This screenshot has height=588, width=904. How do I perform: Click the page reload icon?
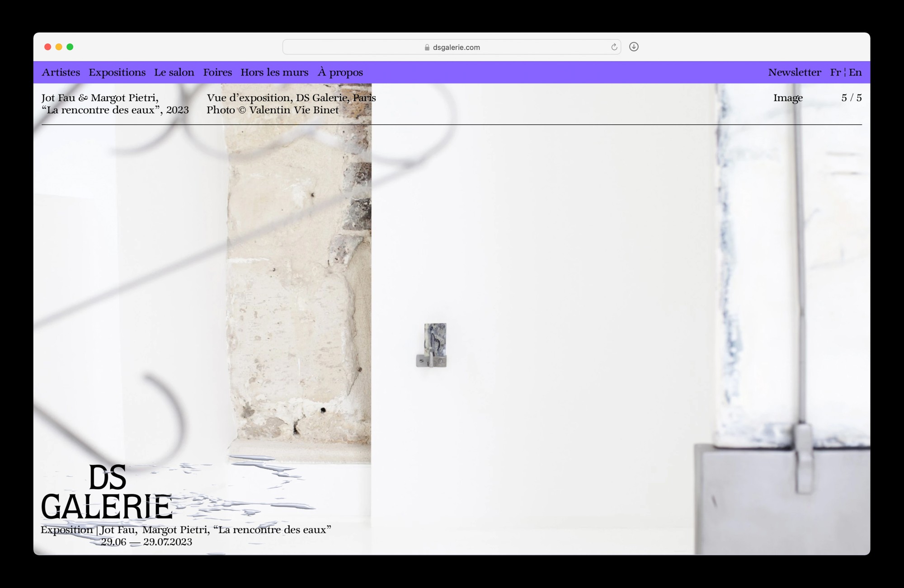click(614, 47)
